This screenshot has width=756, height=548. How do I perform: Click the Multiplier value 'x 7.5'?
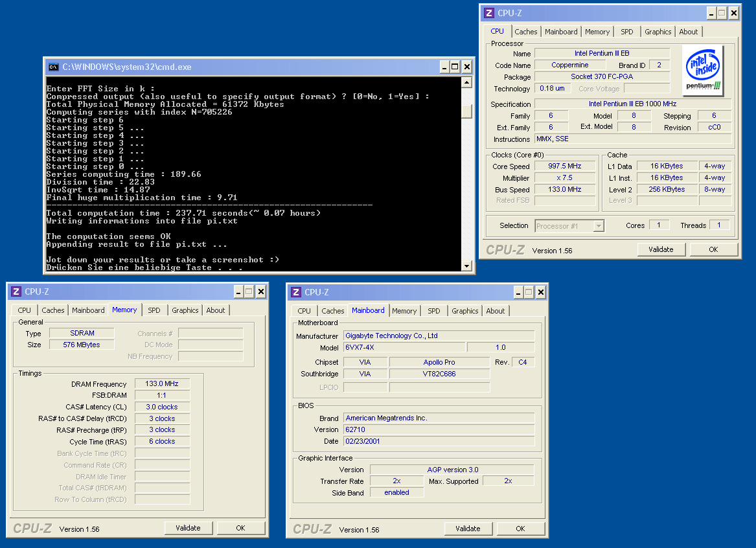click(x=565, y=178)
